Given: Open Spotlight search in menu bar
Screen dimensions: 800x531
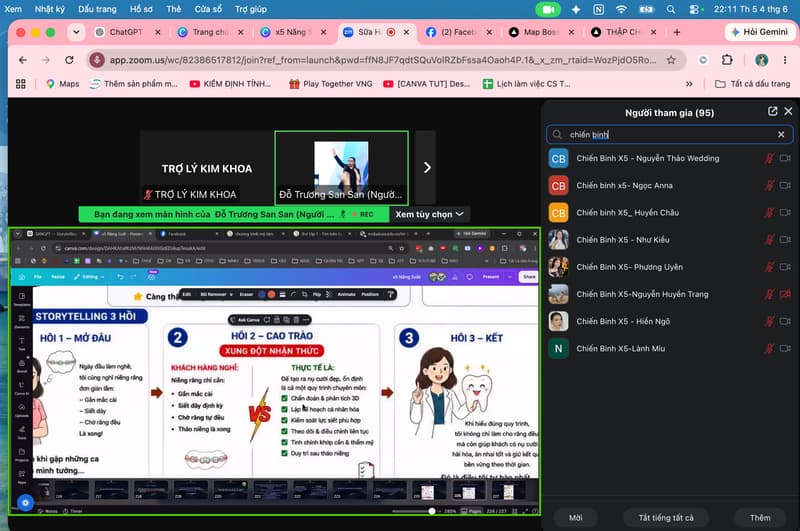Looking at the screenshot, I should pos(670,9).
